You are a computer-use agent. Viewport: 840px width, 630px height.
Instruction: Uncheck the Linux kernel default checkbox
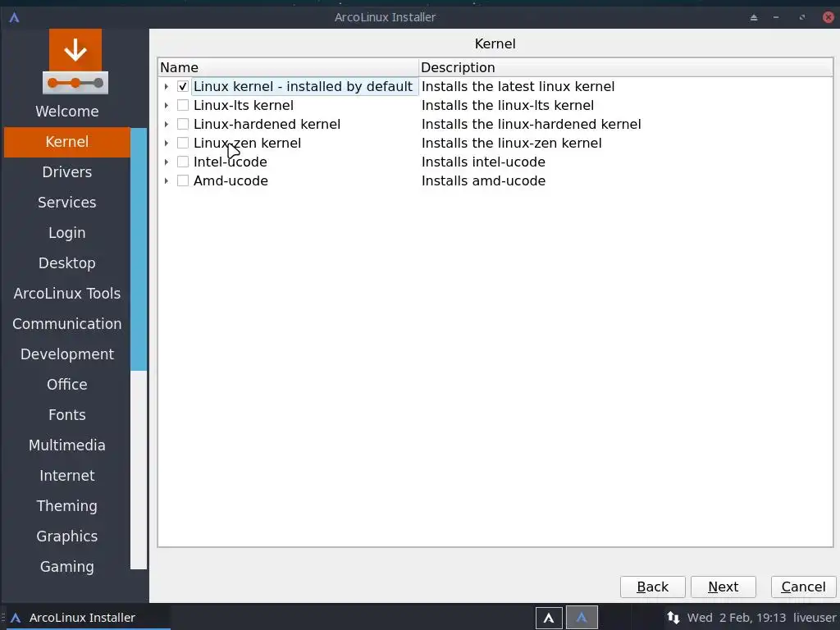(x=183, y=86)
